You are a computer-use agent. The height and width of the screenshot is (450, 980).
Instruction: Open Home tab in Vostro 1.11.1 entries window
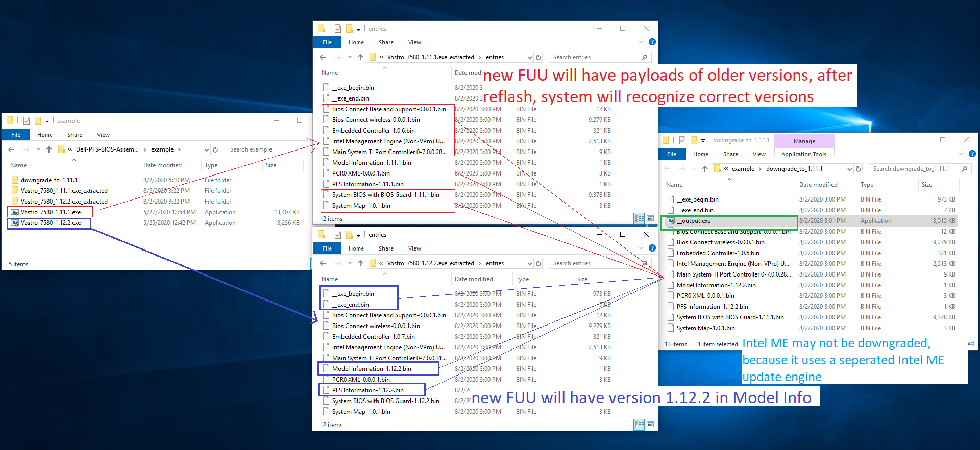pos(356,42)
